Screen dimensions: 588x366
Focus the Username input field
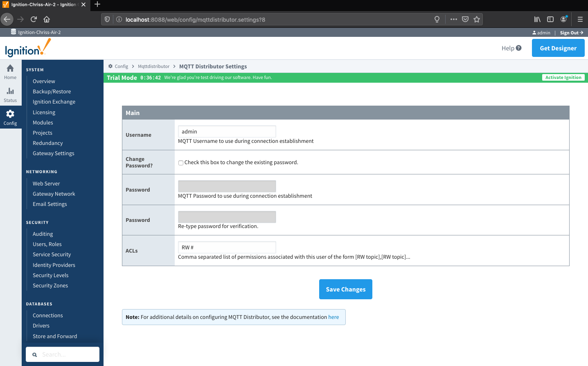[227, 131]
